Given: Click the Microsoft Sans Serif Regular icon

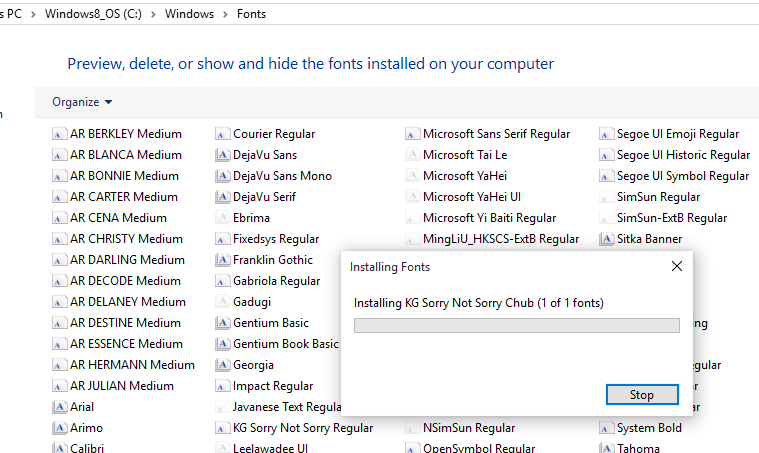Looking at the screenshot, I should (x=411, y=134).
